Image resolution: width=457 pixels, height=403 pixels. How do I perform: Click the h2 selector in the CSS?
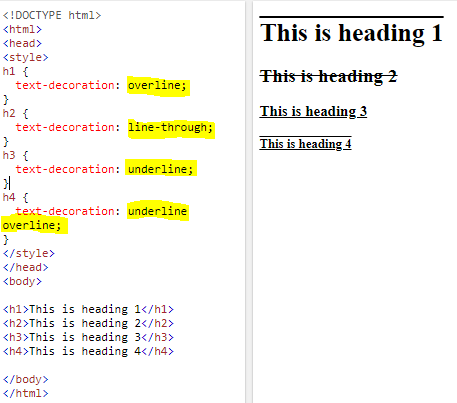click(x=9, y=113)
